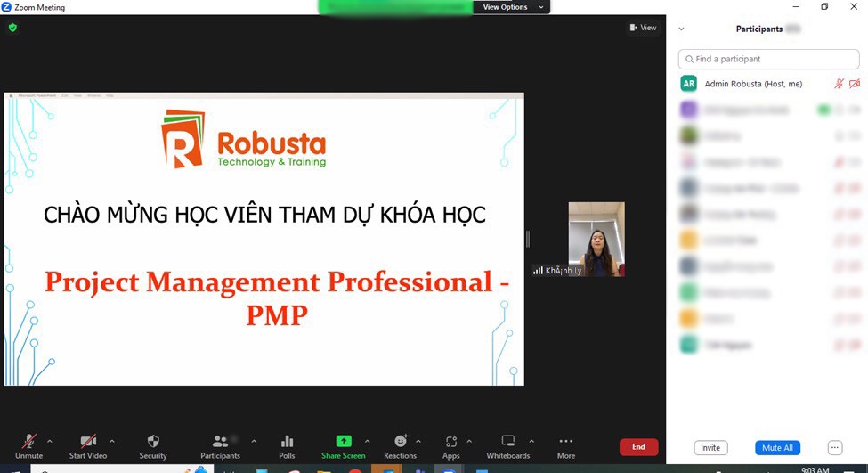This screenshot has width=868, height=473.
Task: Open the arrow next to toolbar Participants
Action: click(254, 442)
